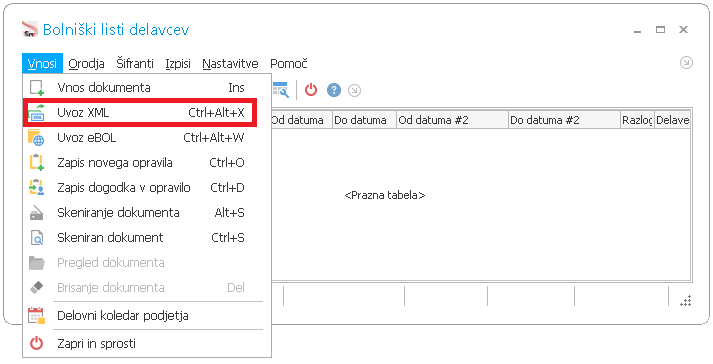Open the Šifranti menu

pyautogui.click(x=135, y=64)
